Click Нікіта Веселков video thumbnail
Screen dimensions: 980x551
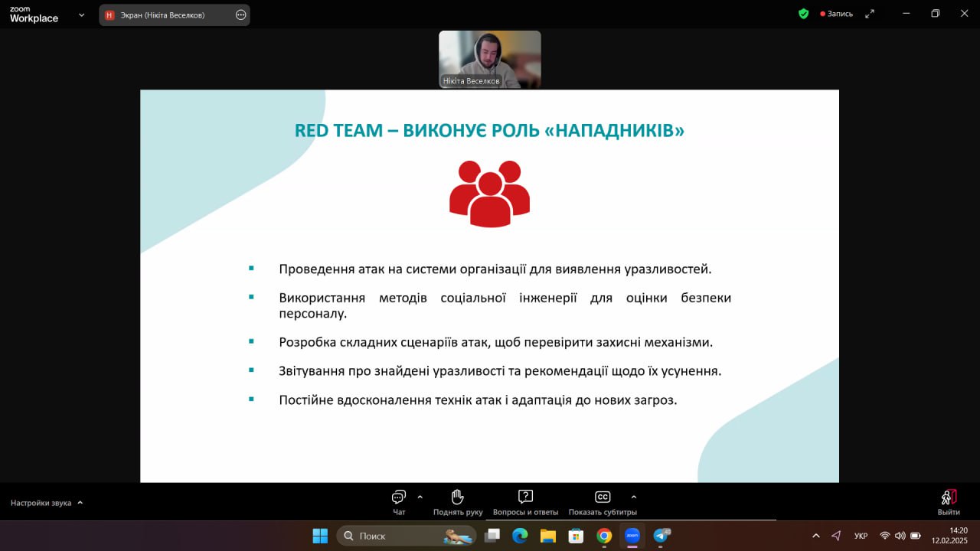(490, 59)
